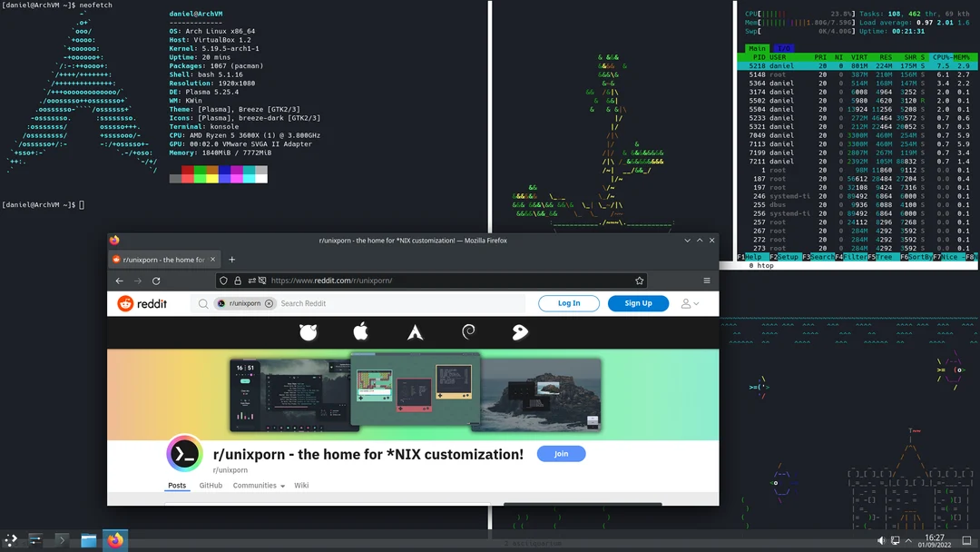The height and width of the screenshot is (552, 980).
Task: Open the Firefox hamburger menu
Action: click(x=707, y=281)
